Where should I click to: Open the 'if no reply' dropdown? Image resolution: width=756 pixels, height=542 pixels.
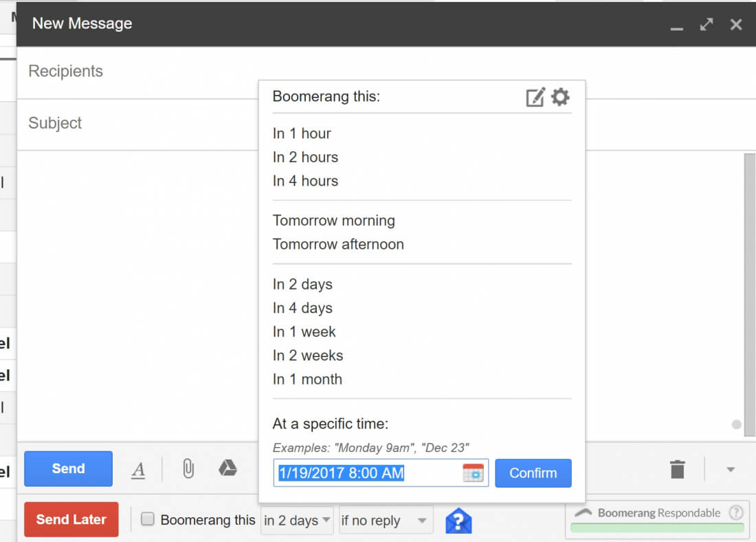pos(386,521)
